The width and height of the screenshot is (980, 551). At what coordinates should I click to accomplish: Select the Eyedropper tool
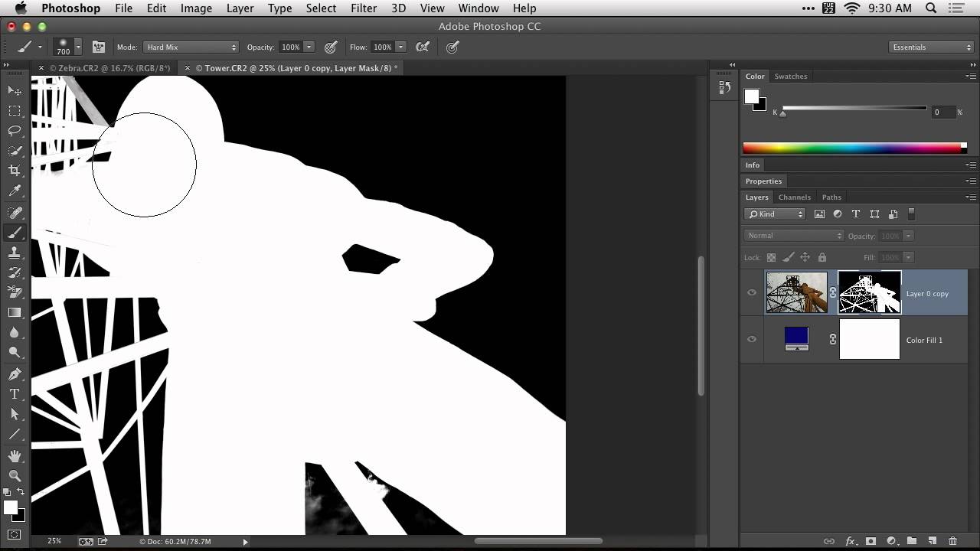click(15, 191)
